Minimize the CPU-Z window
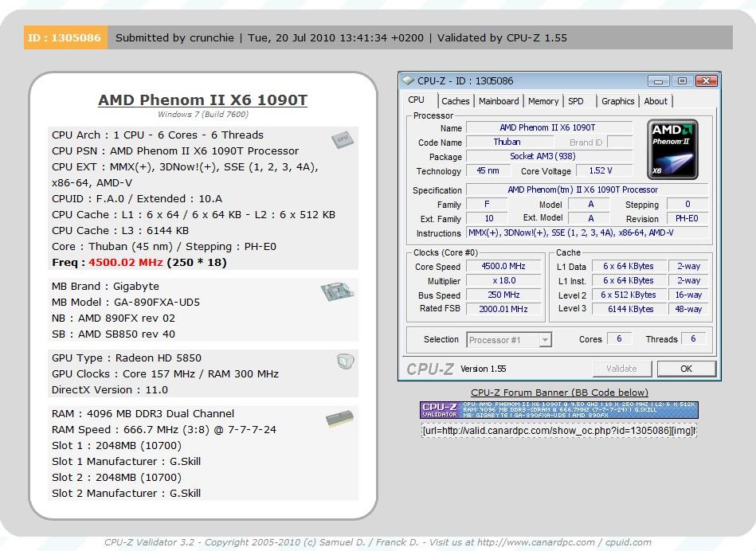756x551 pixels. click(x=658, y=81)
